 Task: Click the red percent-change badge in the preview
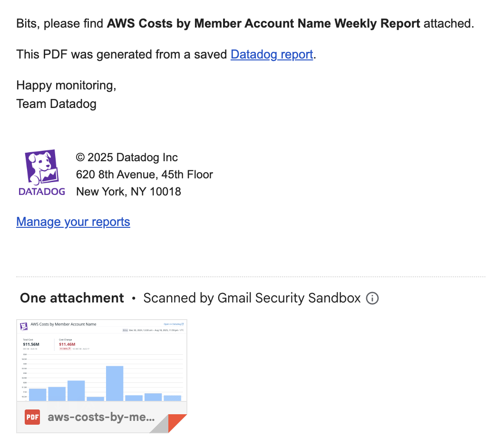point(65,349)
